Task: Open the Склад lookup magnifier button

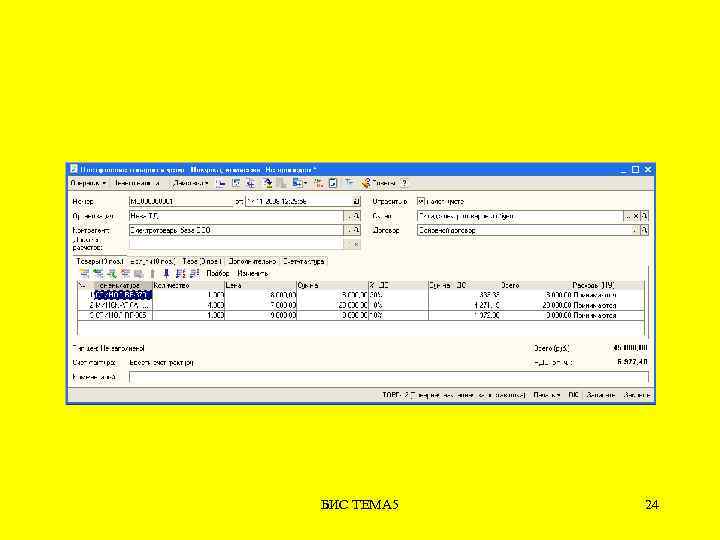Action: 644,215
